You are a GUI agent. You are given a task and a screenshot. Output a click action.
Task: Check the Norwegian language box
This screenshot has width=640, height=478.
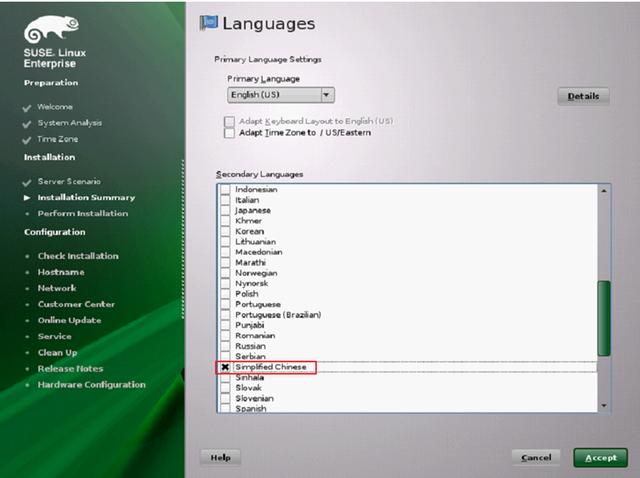225,273
